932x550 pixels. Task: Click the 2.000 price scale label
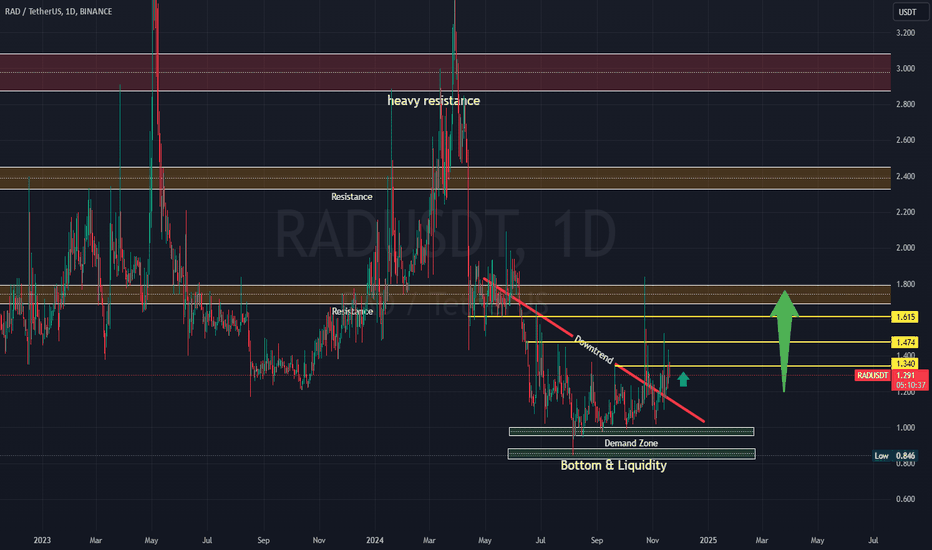click(x=905, y=248)
